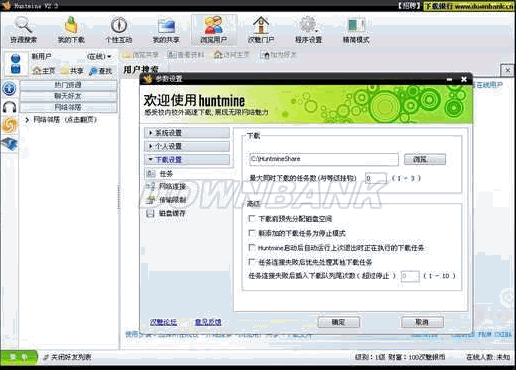Select the 网络邻居 panel button
Image resolution: width=516 pixels, height=370 pixels.
68,107
